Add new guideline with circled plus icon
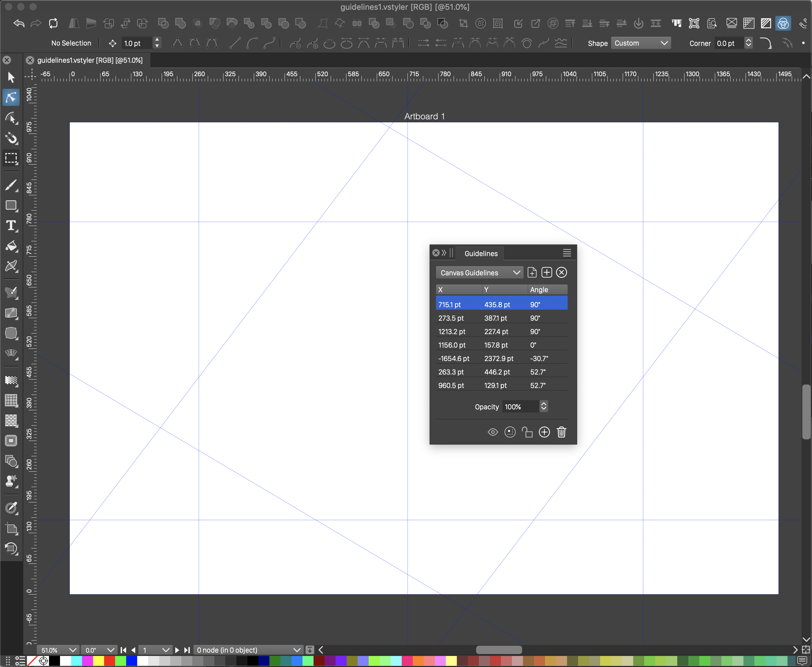The image size is (812, 667). (x=544, y=432)
